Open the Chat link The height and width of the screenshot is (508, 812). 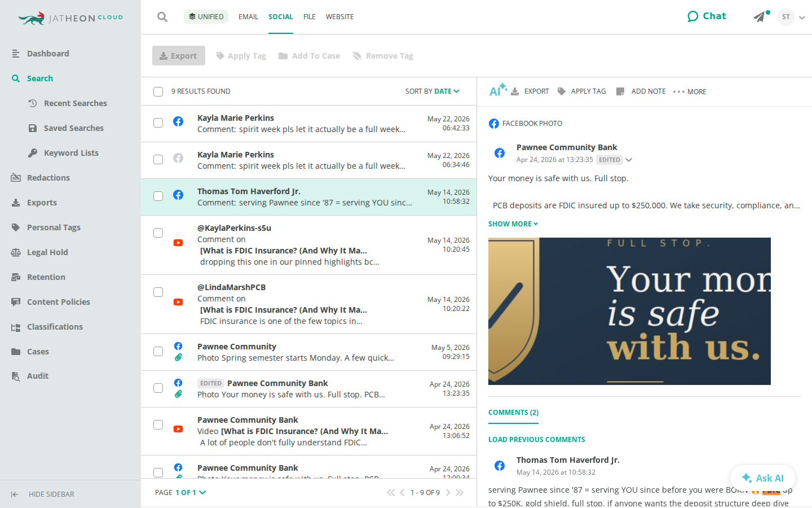tap(707, 16)
